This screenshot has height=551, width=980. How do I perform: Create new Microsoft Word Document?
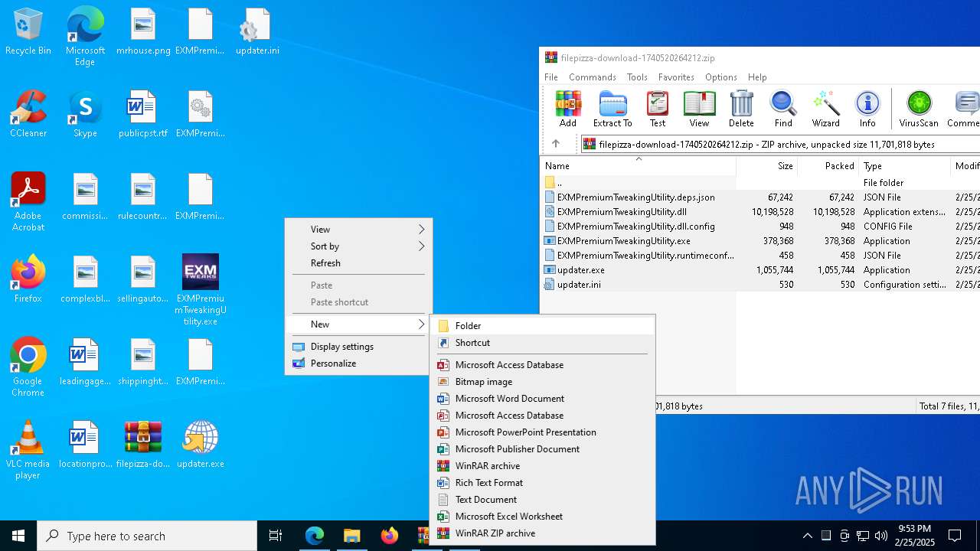click(x=542, y=399)
